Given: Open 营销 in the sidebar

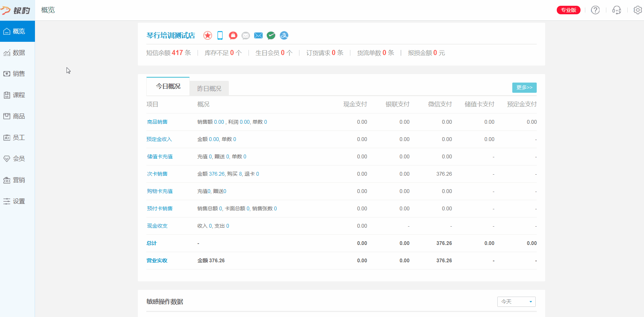Looking at the screenshot, I should coord(17,180).
